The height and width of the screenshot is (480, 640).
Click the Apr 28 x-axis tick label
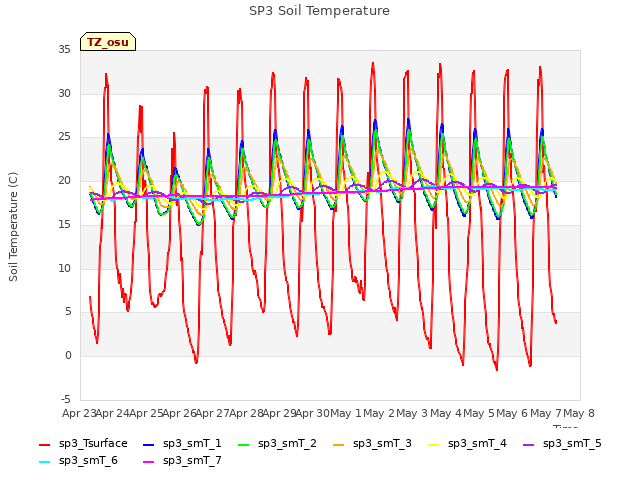246,413
